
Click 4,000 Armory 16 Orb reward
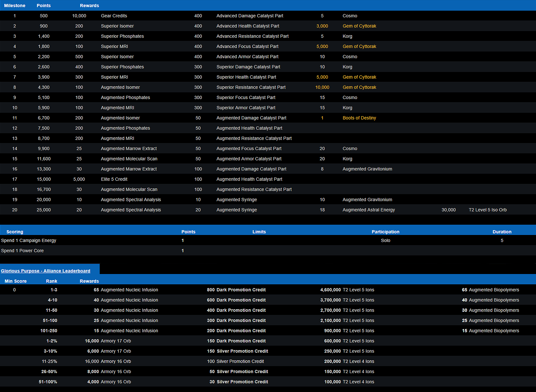109,382
